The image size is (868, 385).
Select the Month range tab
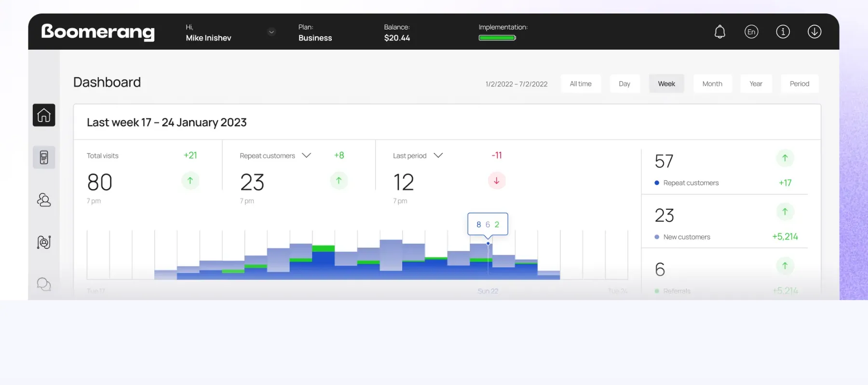point(712,84)
